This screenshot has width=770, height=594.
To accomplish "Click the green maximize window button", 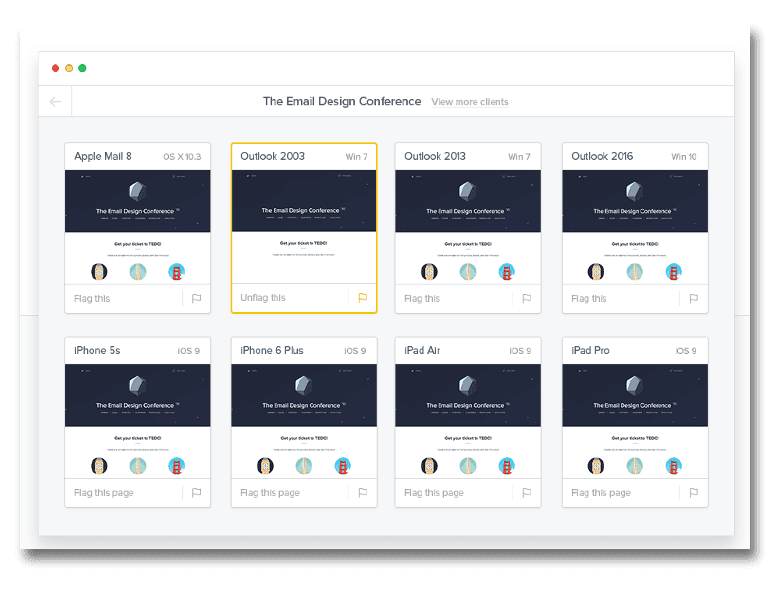I will (x=82, y=68).
